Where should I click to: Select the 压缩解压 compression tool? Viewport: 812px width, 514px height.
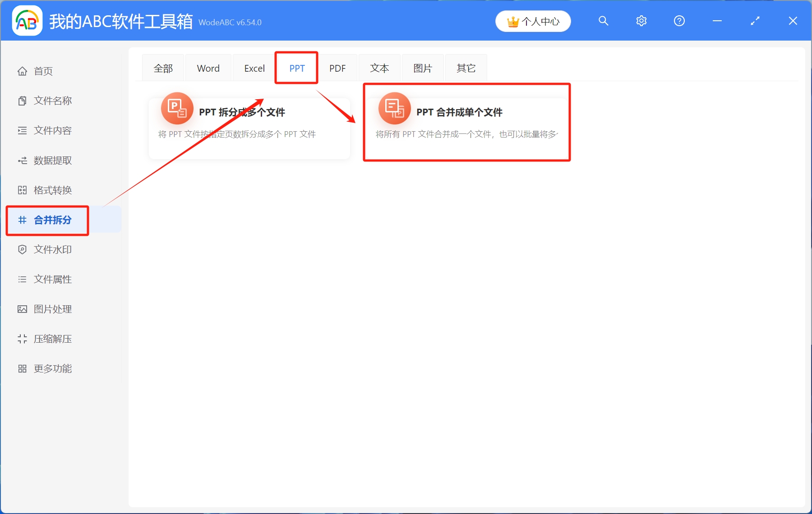53,339
